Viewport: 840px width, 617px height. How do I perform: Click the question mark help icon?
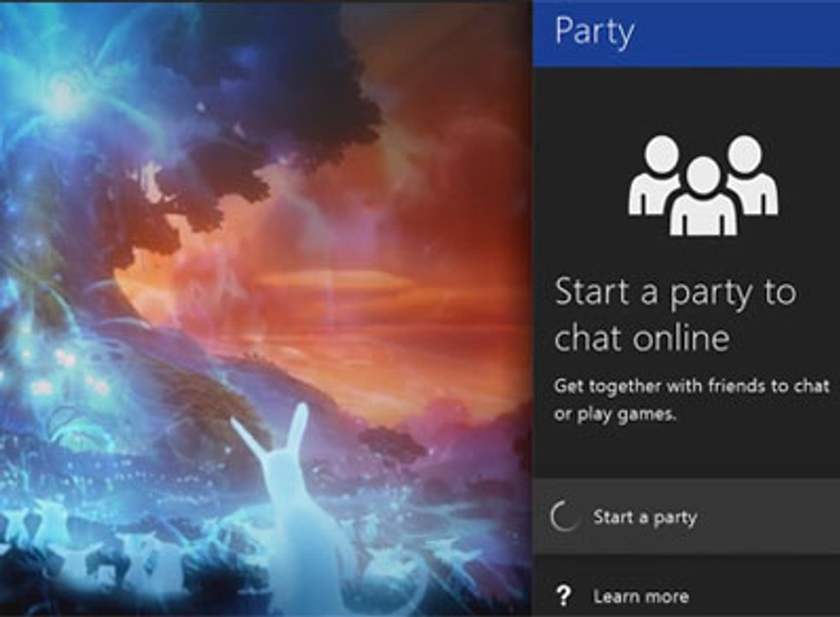[563, 596]
